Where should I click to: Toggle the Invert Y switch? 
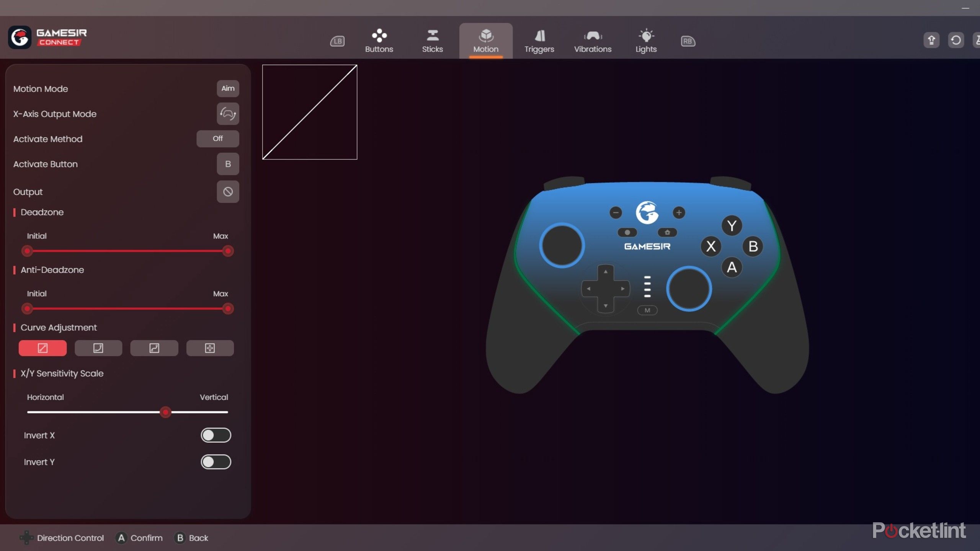pos(216,462)
